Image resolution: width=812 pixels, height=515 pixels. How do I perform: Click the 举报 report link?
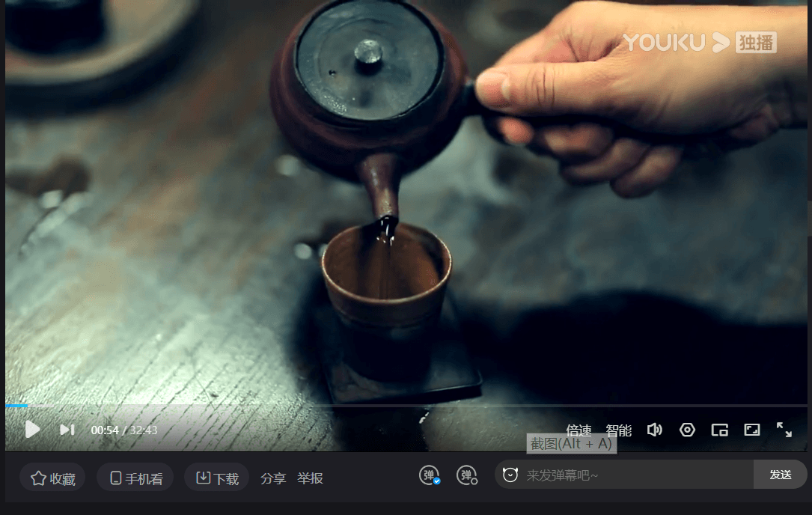point(310,478)
